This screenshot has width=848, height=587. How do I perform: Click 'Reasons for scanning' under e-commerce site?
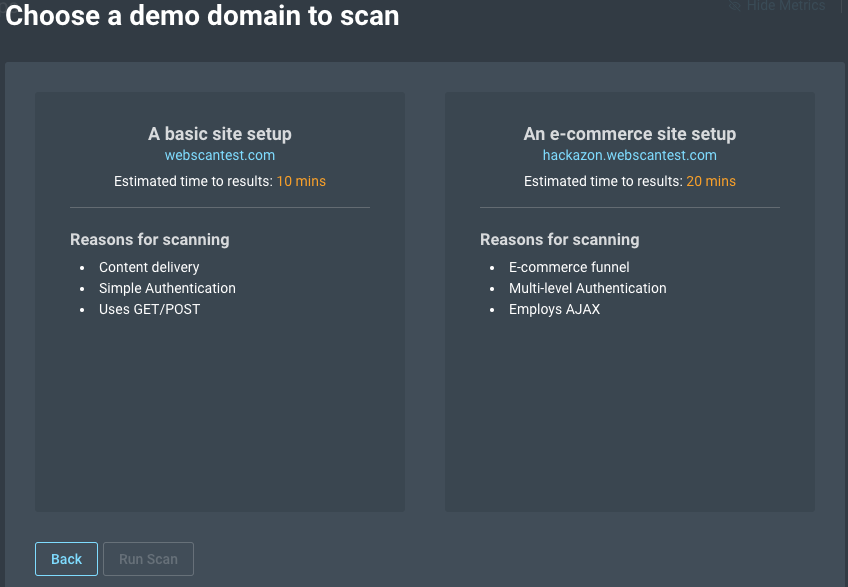(x=560, y=239)
